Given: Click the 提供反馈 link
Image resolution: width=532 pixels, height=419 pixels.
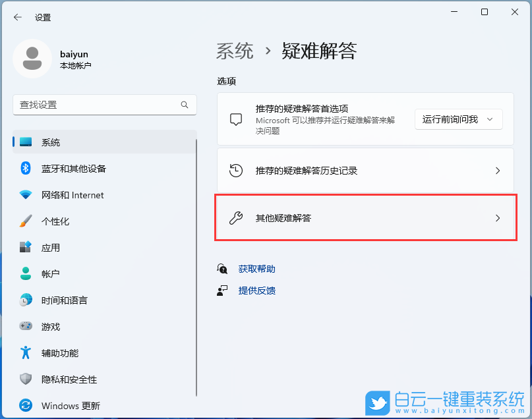Looking at the screenshot, I should point(256,290).
